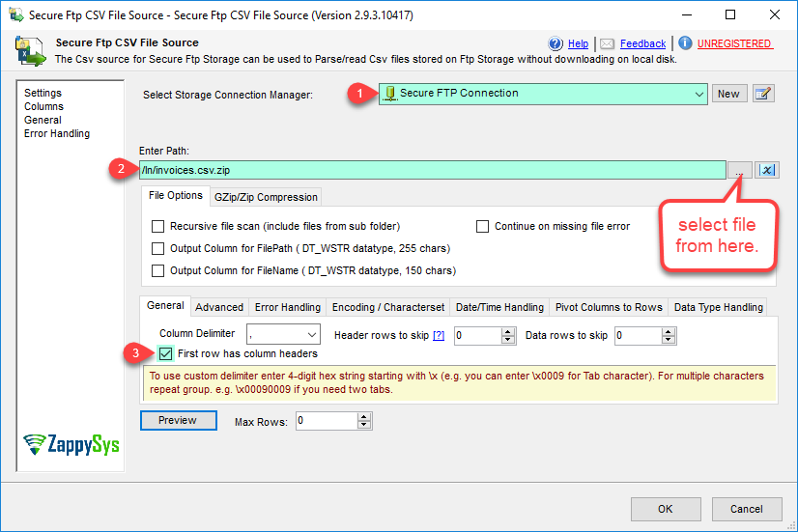This screenshot has width=798, height=532.
Task: Select Columns in the left panel
Action: click(43, 106)
